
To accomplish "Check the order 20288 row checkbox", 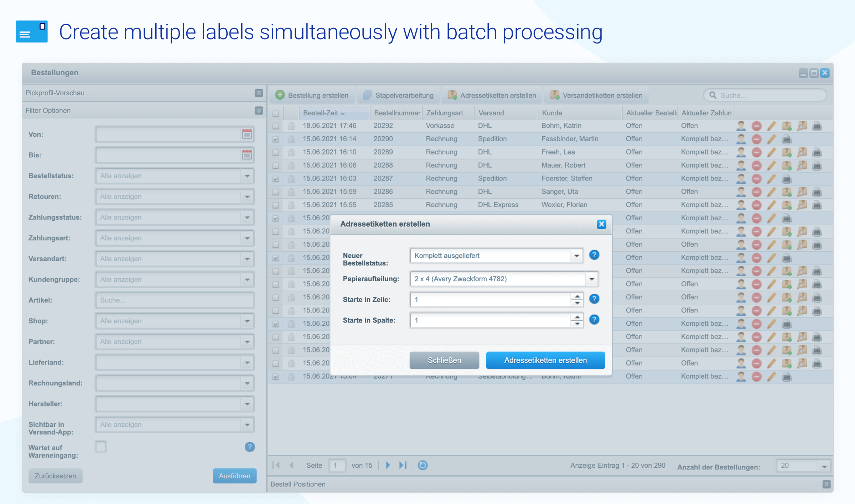I will [x=275, y=166].
